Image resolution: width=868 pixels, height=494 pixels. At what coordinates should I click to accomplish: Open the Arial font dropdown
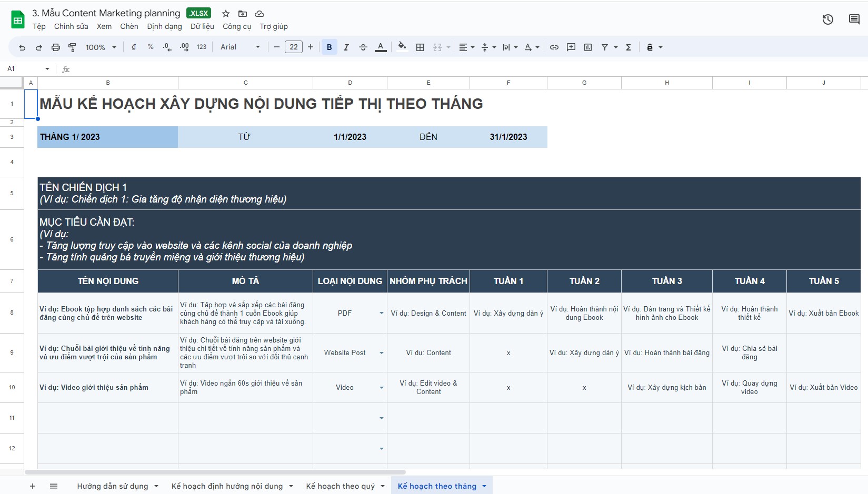coord(241,47)
